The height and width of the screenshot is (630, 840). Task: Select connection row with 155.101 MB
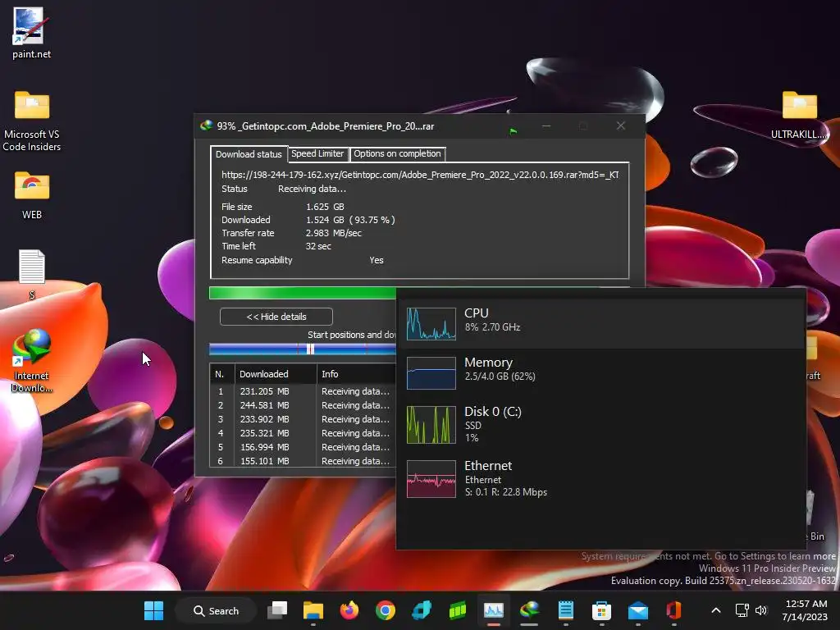click(304, 461)
